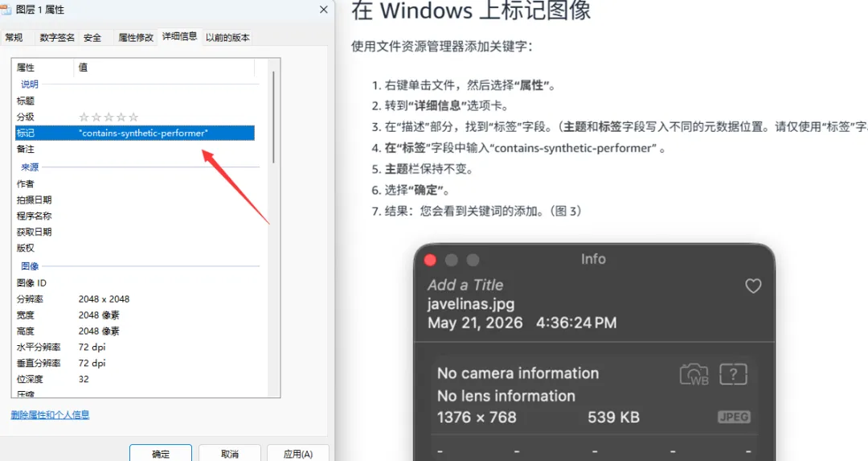
Task: Open the 安全 tab
Action: pos(92,38)
